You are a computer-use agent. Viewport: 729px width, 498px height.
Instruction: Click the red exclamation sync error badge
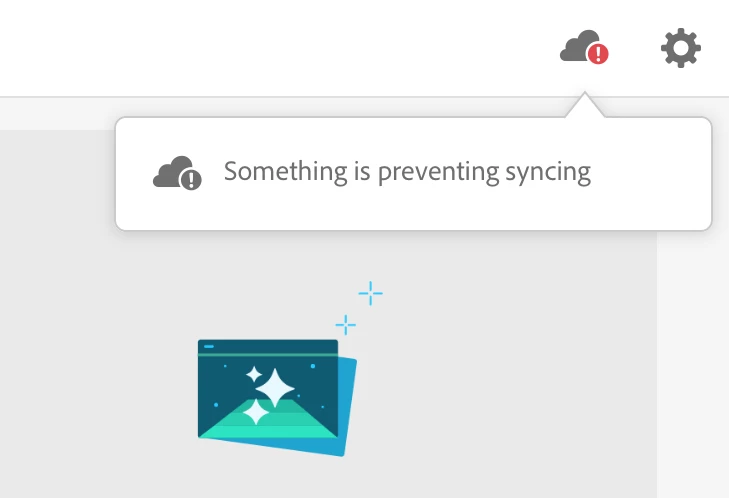[x=598, y=53]
